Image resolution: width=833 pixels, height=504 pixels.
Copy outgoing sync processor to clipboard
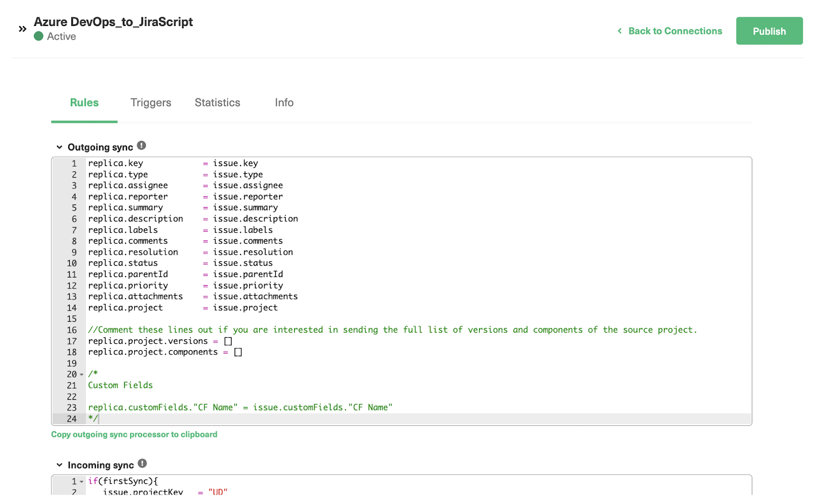(134, 434)
